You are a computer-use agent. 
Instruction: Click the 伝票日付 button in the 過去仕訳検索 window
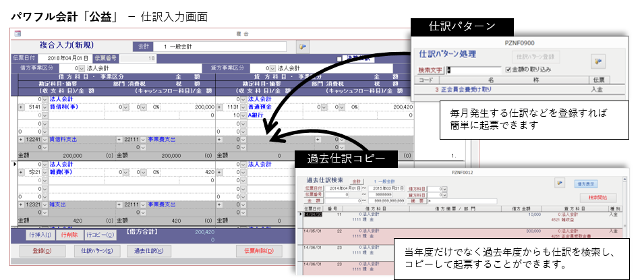(314, 189)
